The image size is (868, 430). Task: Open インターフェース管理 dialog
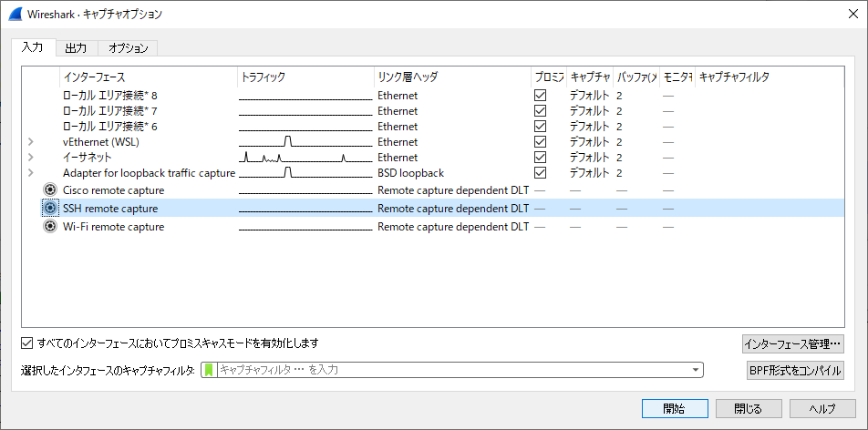click(792, 343)
